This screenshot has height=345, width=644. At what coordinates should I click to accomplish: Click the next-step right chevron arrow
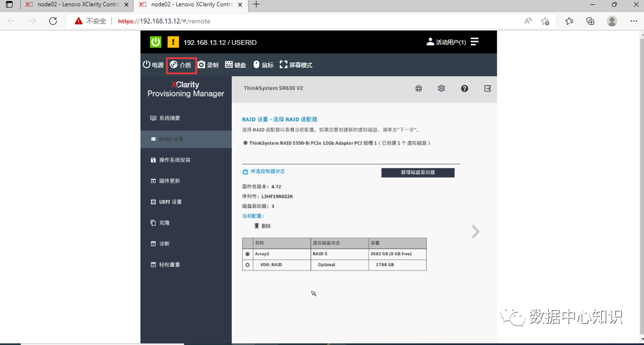tap(476, 231)
